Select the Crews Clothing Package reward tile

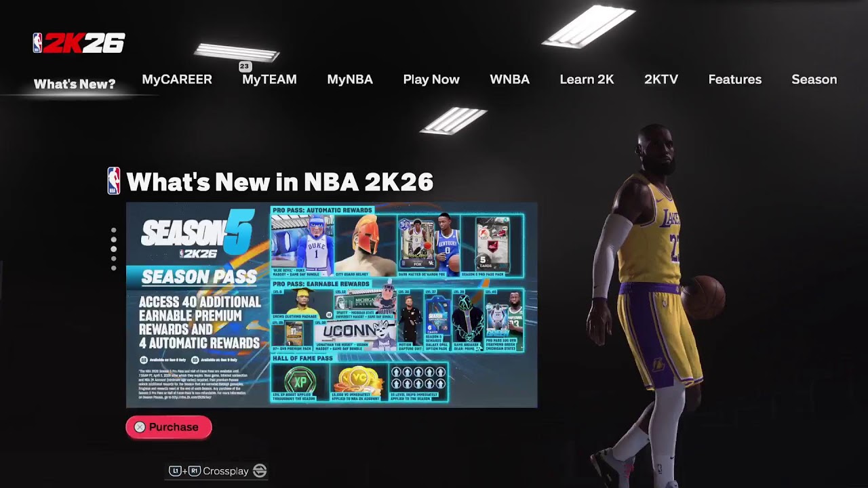point(302,304)
